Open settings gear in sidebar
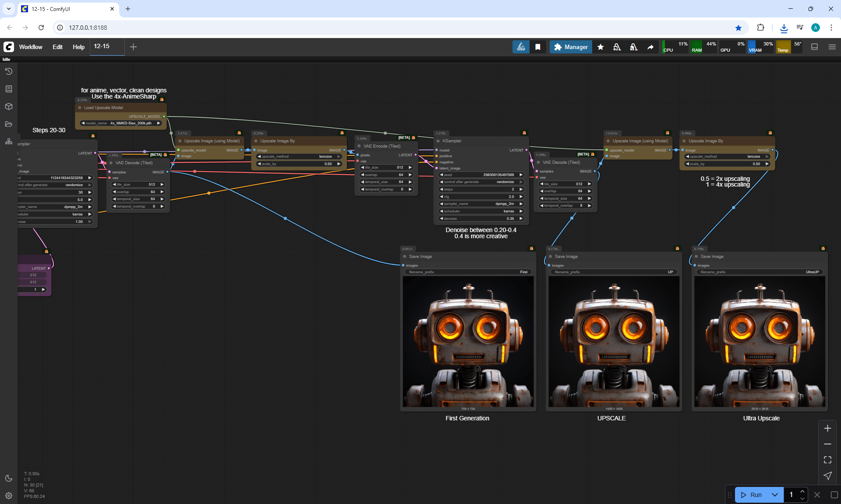The height and width of the screenshot is (504, 841). (x=9, y=496)
